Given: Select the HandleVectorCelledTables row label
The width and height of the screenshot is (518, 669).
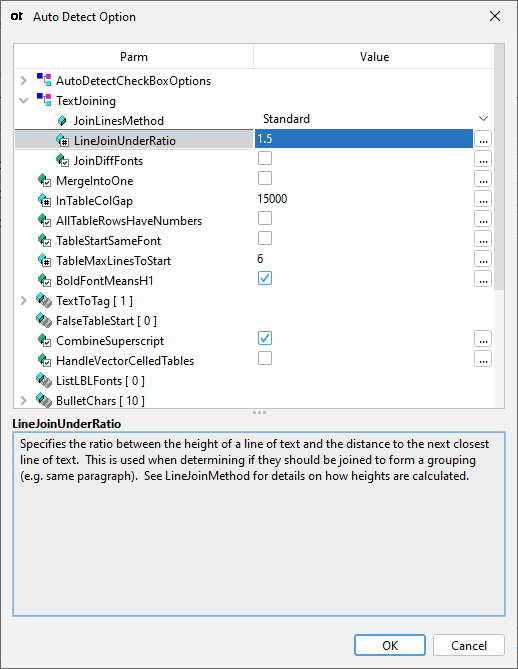Looking at the screenshot, I should click(x=125, y=361).
